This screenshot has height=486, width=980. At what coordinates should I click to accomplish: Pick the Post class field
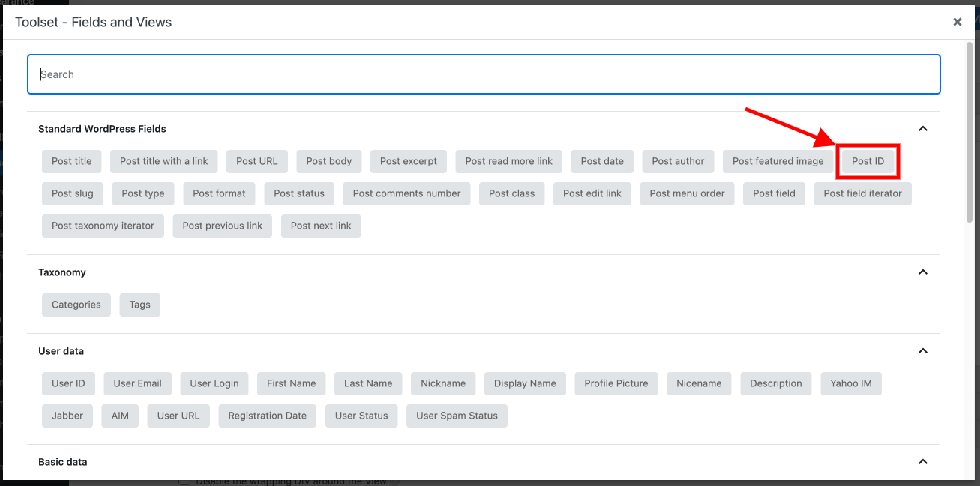tap(512, 193)
